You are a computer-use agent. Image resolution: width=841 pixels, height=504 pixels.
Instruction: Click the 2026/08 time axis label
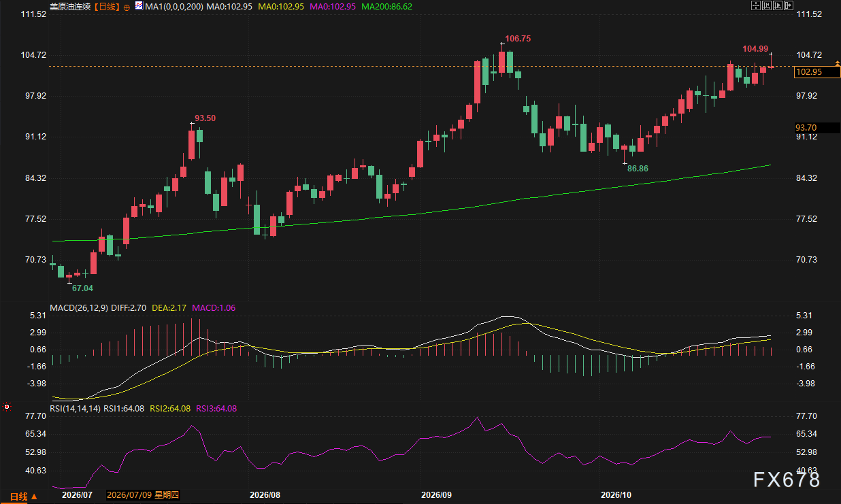tap(265, 494)
